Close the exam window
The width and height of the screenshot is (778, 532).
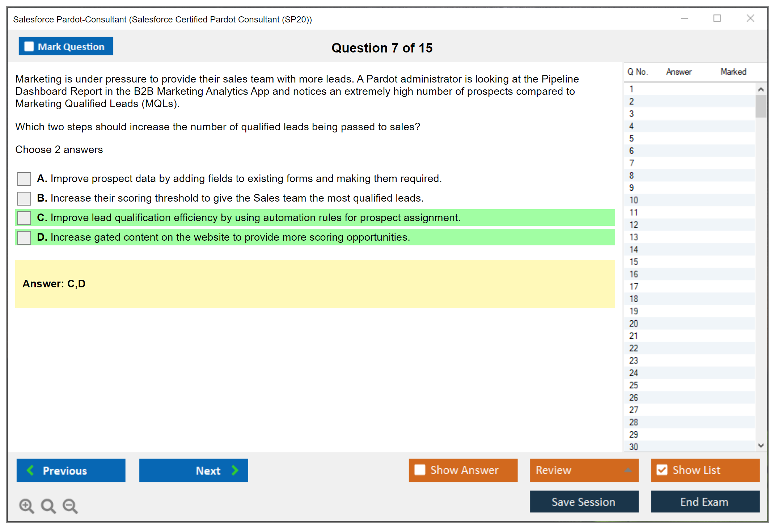(x=750, y=18)
